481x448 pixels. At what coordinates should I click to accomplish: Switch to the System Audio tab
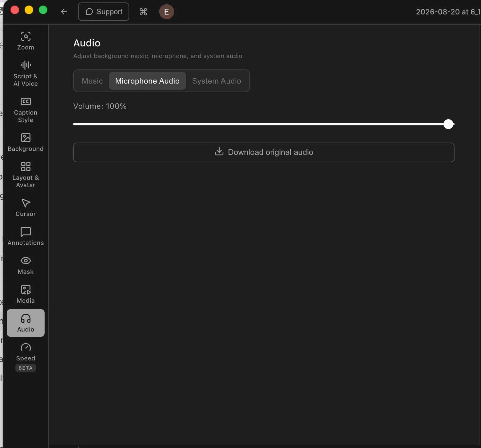tap(217, 81)
